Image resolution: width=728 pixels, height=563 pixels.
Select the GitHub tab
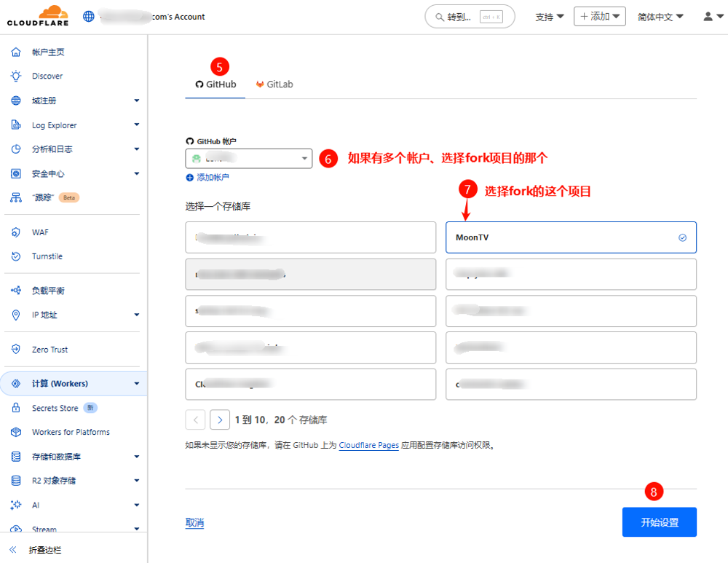(x=215, y=84)
